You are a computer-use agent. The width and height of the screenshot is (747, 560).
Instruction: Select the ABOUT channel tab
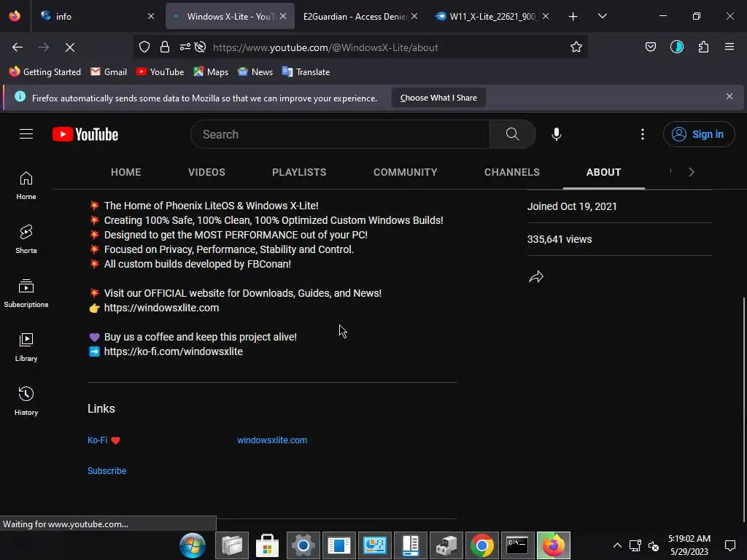(x=603, y=172)
